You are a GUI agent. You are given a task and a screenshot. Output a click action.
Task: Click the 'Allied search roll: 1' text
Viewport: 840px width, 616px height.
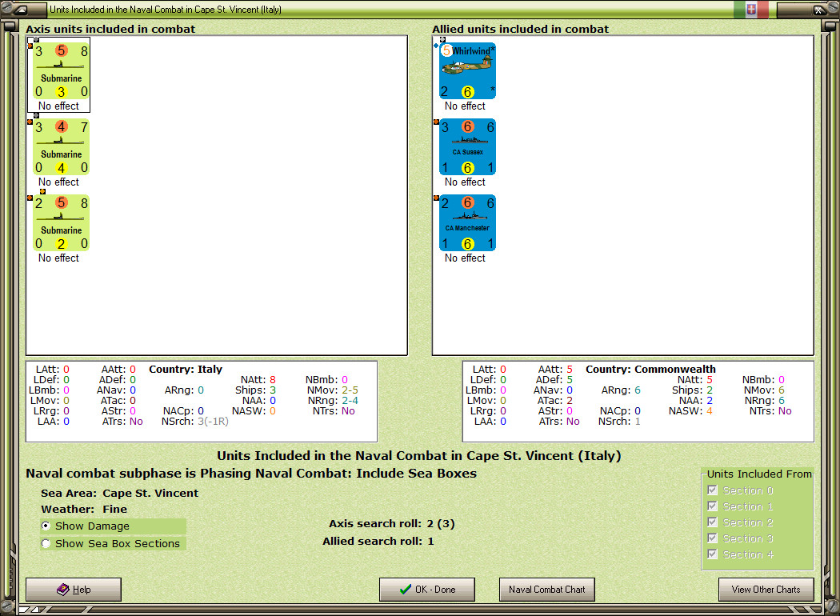[378, 541]
